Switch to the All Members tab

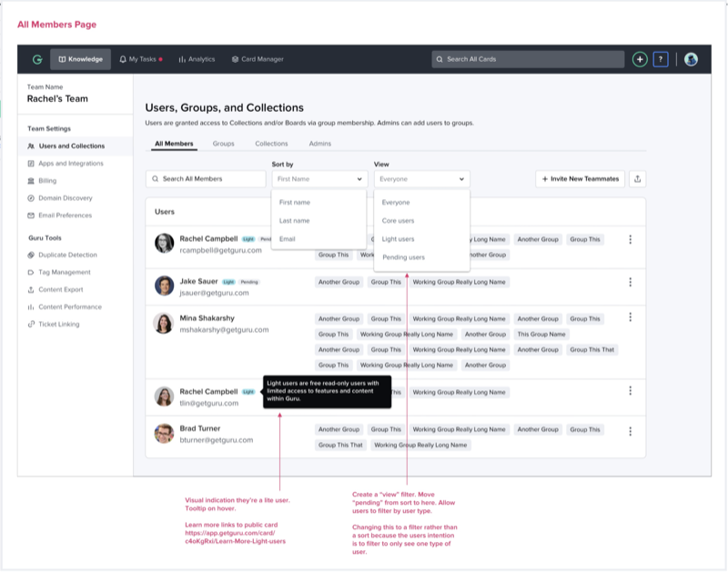174,144
